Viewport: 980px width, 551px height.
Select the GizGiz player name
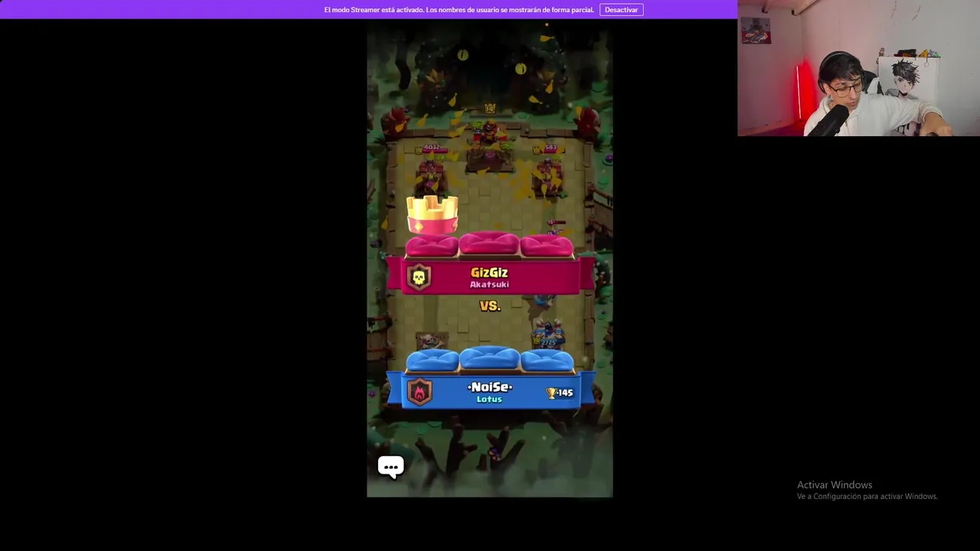(x=489, y=272)
